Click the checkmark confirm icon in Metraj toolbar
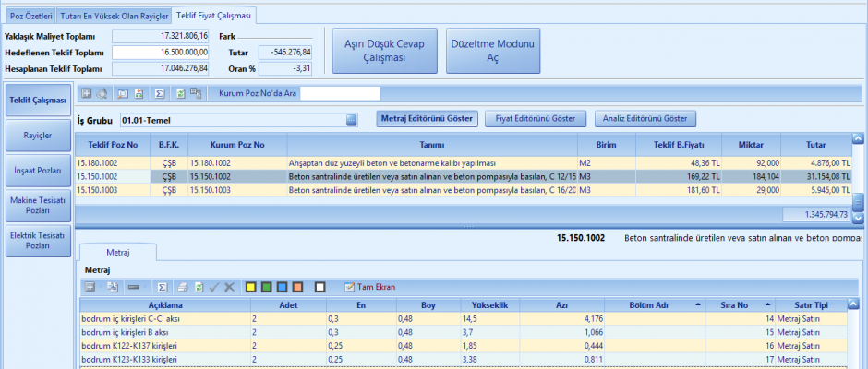This screenshot has height=369, width=868. [x=213, y=287]
